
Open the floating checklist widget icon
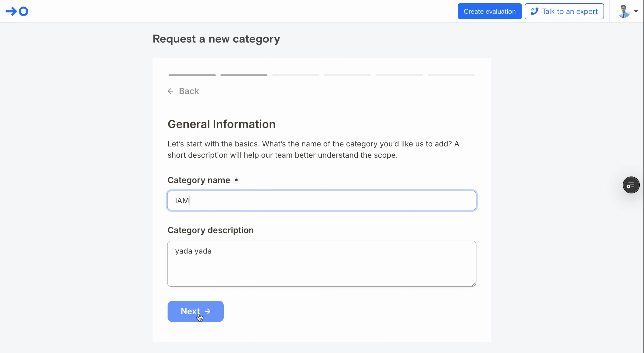[631, 185]
